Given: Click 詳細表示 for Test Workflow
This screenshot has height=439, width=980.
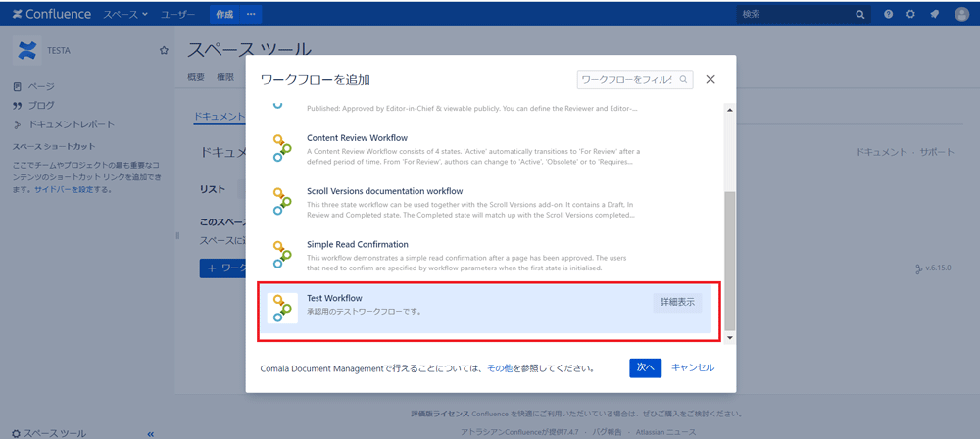Looking at the screenshot, I should click(x=677, y=303).
